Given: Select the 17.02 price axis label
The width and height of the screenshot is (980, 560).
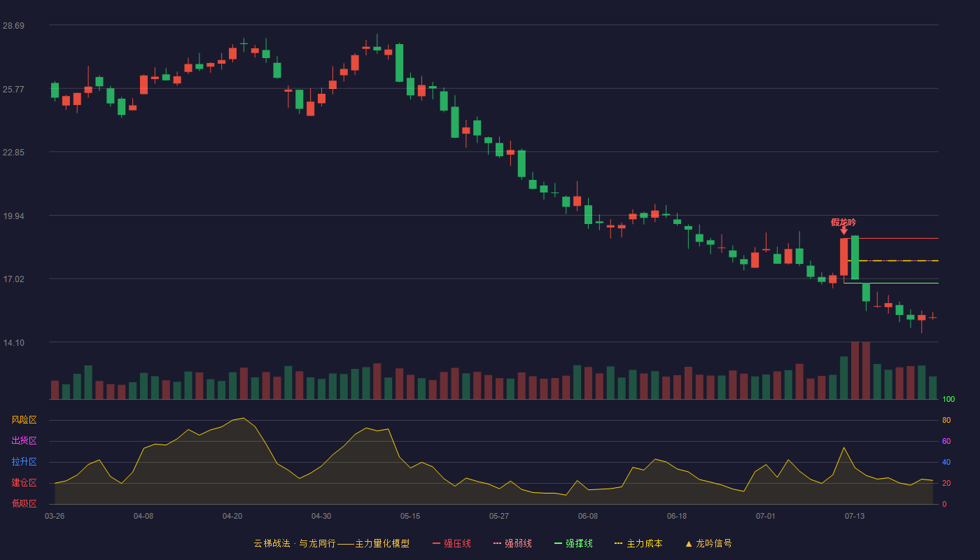Looking at the screenshot, I should pos(14,279).
